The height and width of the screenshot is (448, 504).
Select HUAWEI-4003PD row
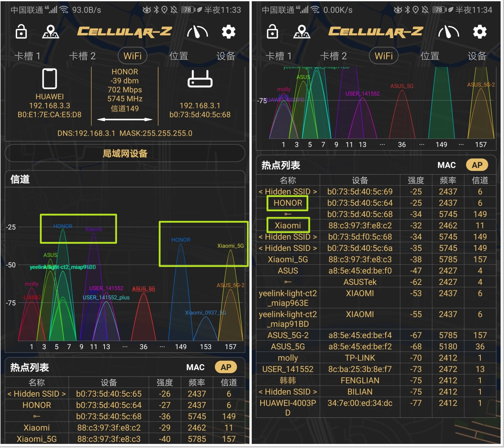[x=376, y=408]
